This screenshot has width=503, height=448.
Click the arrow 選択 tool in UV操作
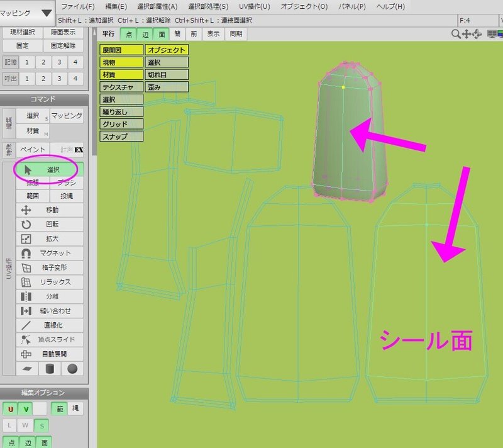coord(50,170)
